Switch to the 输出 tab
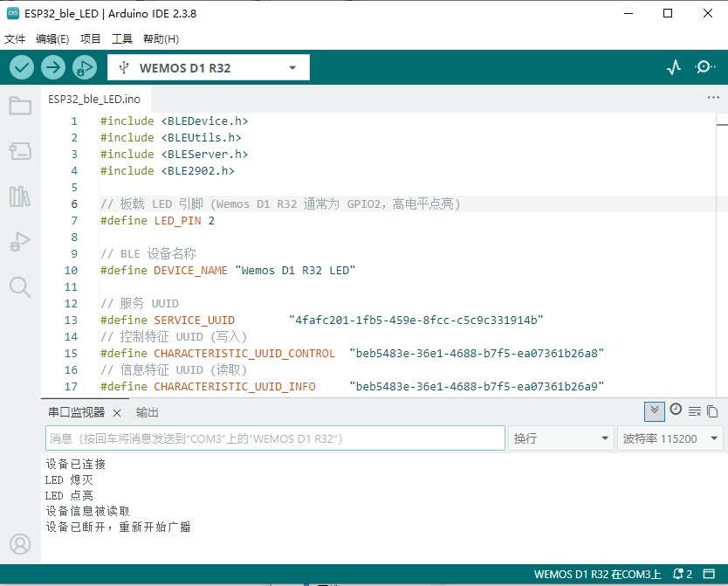 (148, 412)
